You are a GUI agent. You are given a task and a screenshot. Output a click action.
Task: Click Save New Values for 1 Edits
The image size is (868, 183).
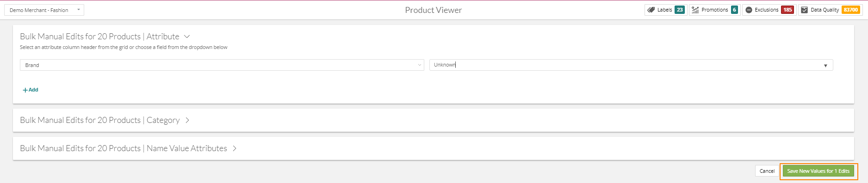click(x=818, y=171)
